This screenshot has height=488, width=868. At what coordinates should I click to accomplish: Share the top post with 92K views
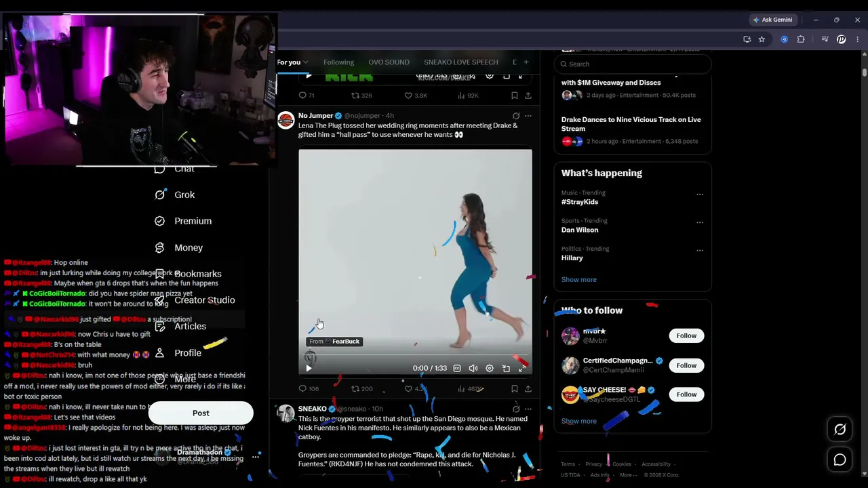click(x=528, y=96)
